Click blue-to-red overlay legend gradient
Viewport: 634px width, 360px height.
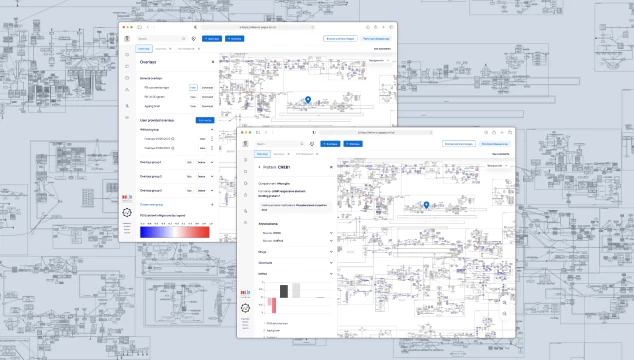click(x=175, y=232)
